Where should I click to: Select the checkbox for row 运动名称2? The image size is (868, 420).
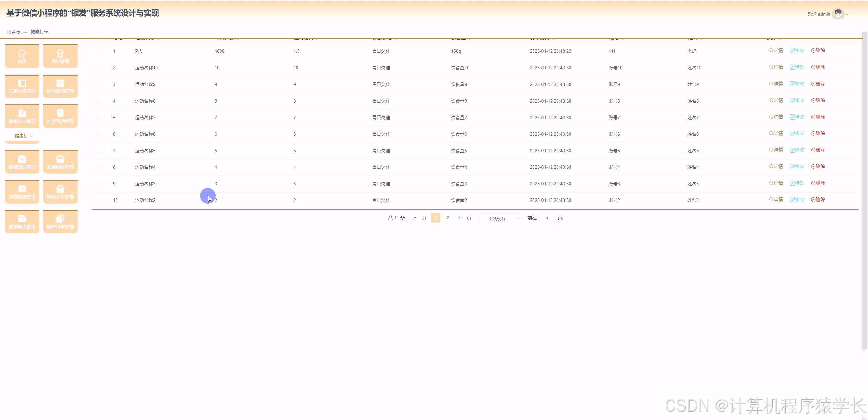(x=98, y=201)
